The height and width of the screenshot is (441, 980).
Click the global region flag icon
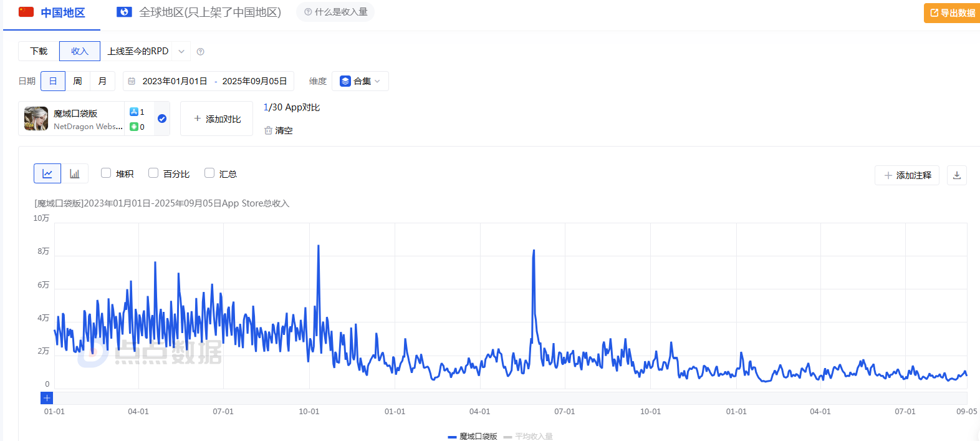124,12
